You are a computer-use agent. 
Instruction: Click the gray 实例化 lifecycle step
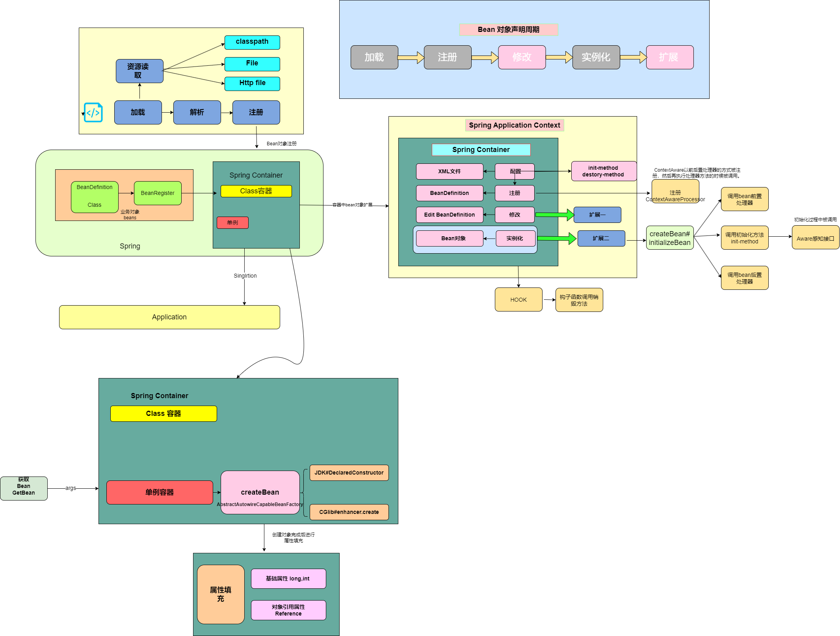coord(596,57)
